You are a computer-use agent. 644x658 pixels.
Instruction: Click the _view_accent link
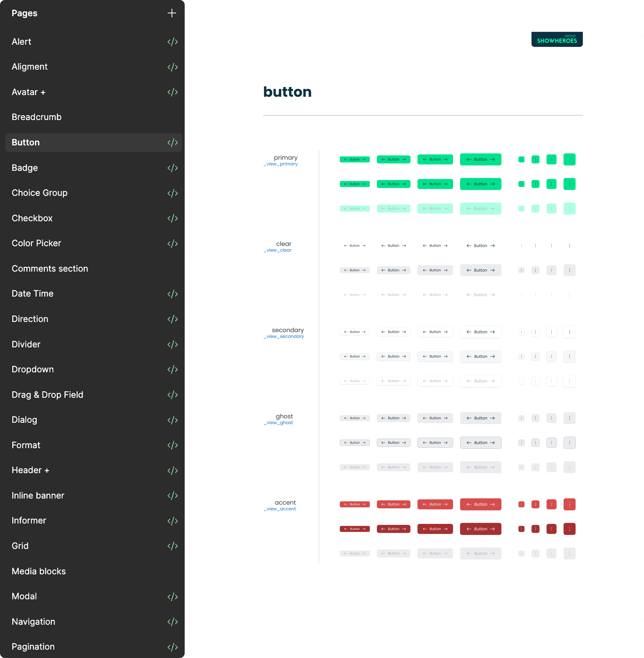(x=280, y=509)
